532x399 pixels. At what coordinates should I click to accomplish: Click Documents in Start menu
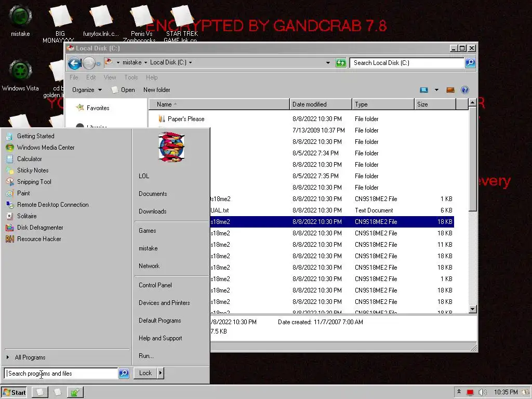pos(153,194)
